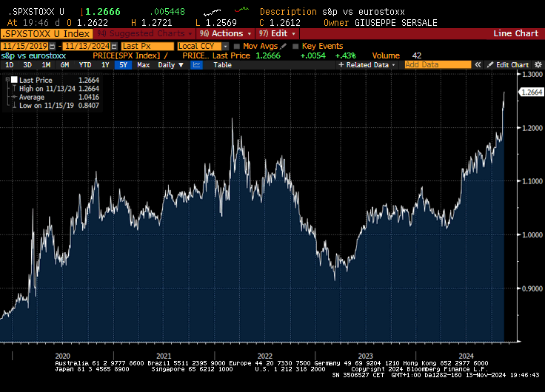The width and height of the screenshot is (545, 392).
Task: Toggle the Key Events checkbox
Action: click(x=295, y=46)
